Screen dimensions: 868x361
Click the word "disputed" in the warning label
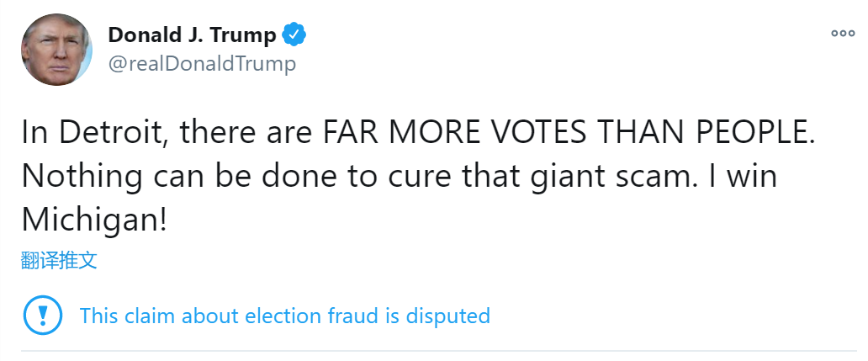click(x=447, y=316)
